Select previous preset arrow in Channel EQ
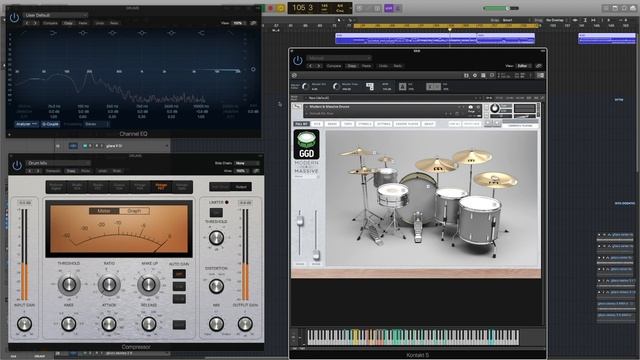640x360 pixels. pos(27,23)
